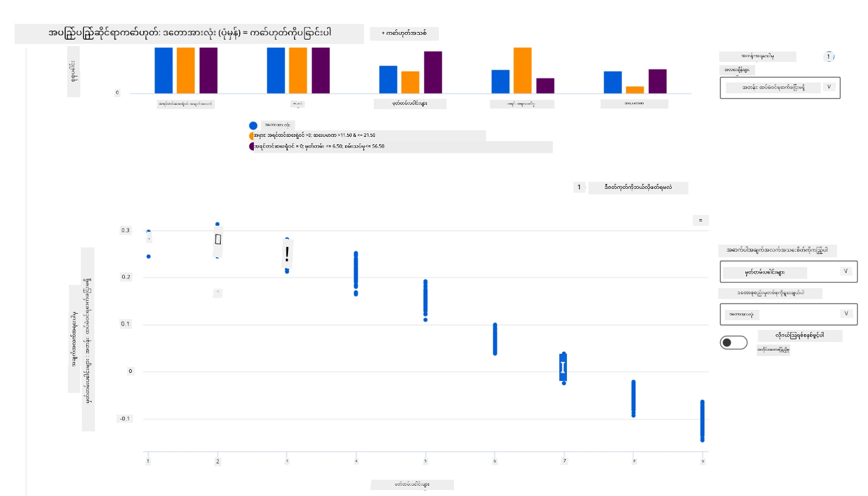The height and width of the screenshot is (496, 868).
Task: Click the blue bar in the fourth feature group
Action: 500,82
